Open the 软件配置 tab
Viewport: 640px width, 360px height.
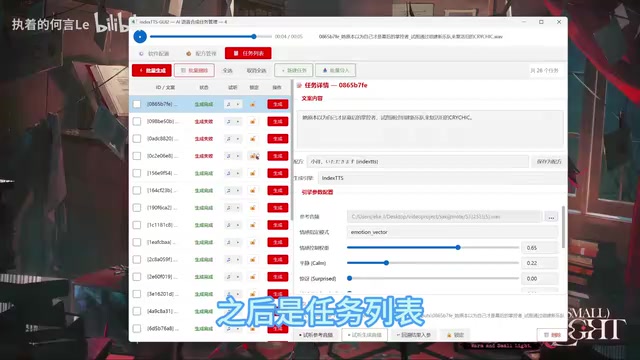click(x=155, y=53)
